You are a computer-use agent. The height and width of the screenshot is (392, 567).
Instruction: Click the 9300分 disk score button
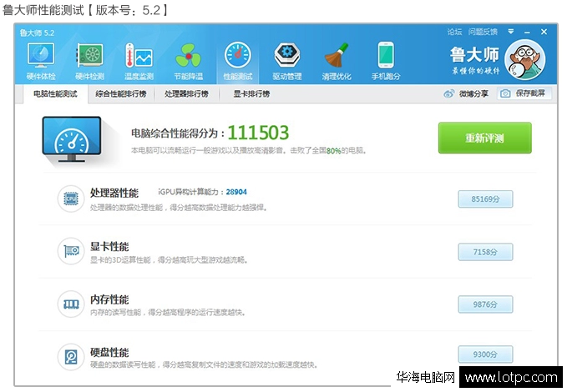(485, 354)
